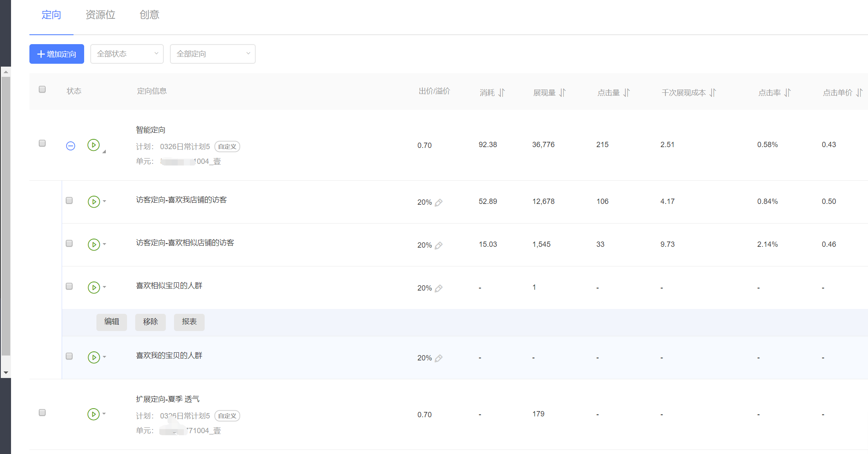Check the 访客定向-喜欢相似店铺的访客 checkbox
The width and height of the screenshot is (868, 454).
[69, 243]
